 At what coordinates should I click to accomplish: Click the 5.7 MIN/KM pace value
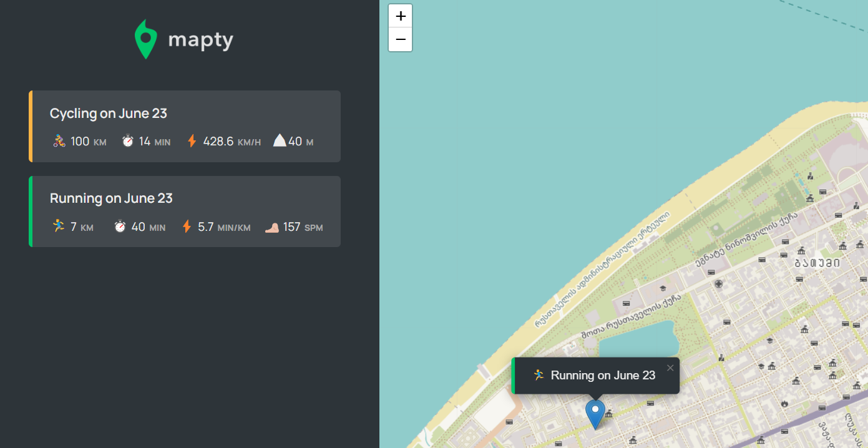[x=224, y=227]
